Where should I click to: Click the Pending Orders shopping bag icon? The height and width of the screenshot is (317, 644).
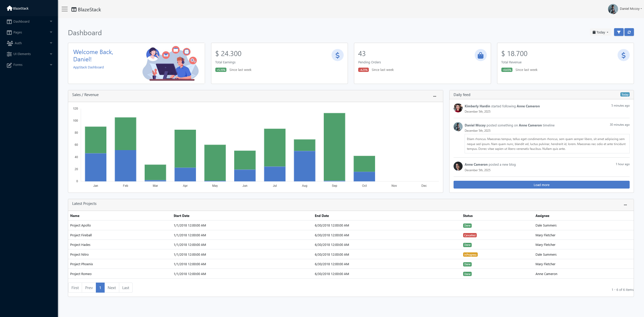click(480, 55)
